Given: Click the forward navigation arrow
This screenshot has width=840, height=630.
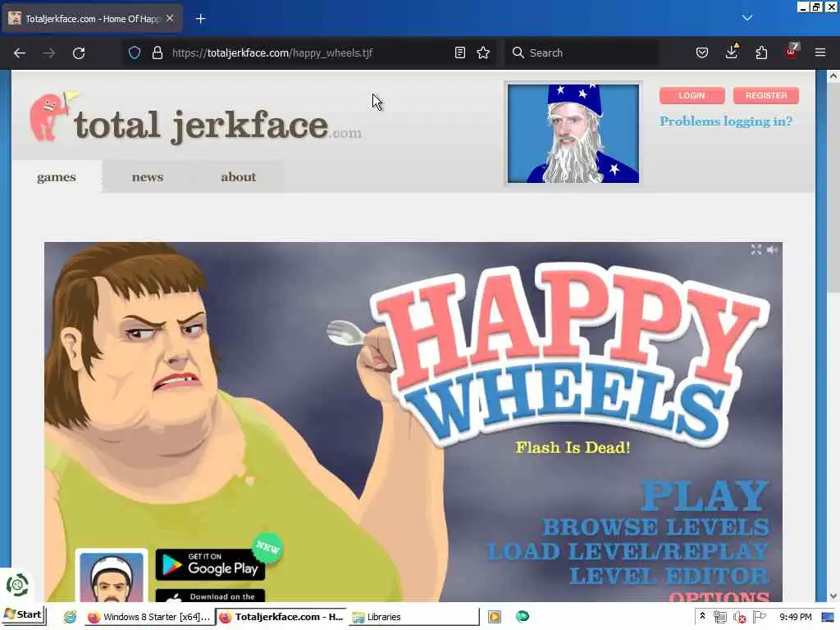Looking at the screenshot, I should (x=48, y=53).
